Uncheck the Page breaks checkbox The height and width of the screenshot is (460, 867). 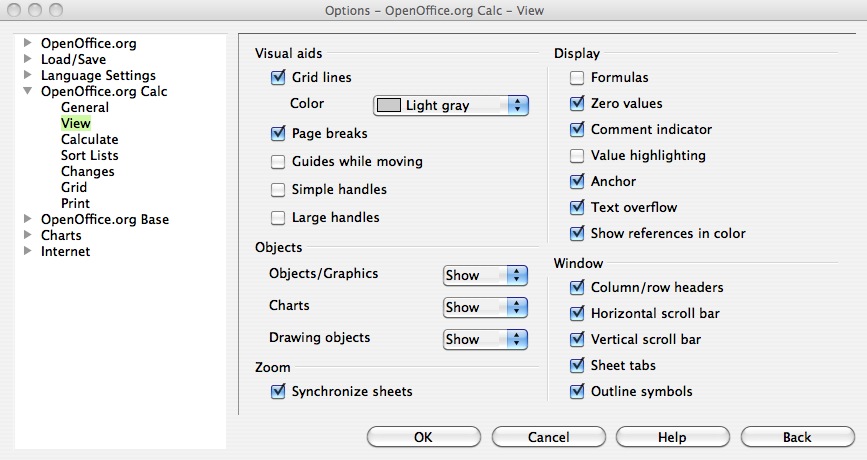(x=278, y=133)
